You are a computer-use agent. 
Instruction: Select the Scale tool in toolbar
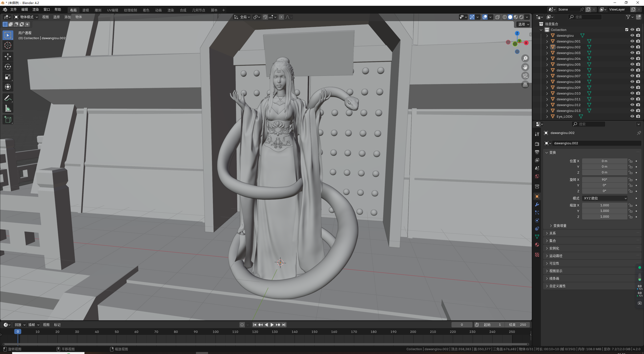(x=8, y=77)
